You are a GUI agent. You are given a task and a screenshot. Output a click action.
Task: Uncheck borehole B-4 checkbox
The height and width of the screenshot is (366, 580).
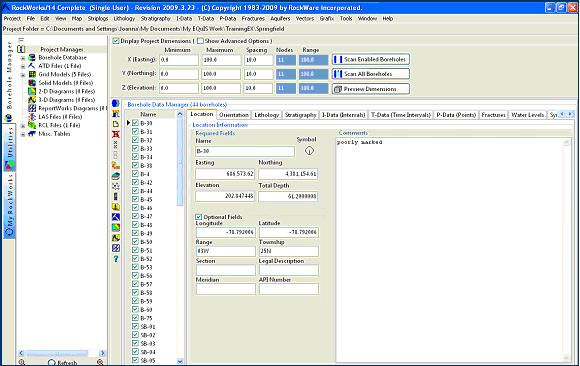point(135,174)
